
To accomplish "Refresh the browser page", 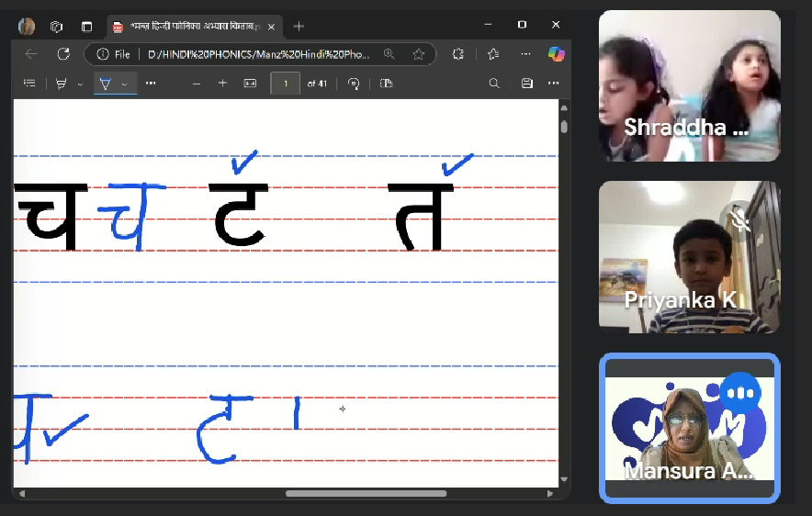I will (x=63, y=54).
